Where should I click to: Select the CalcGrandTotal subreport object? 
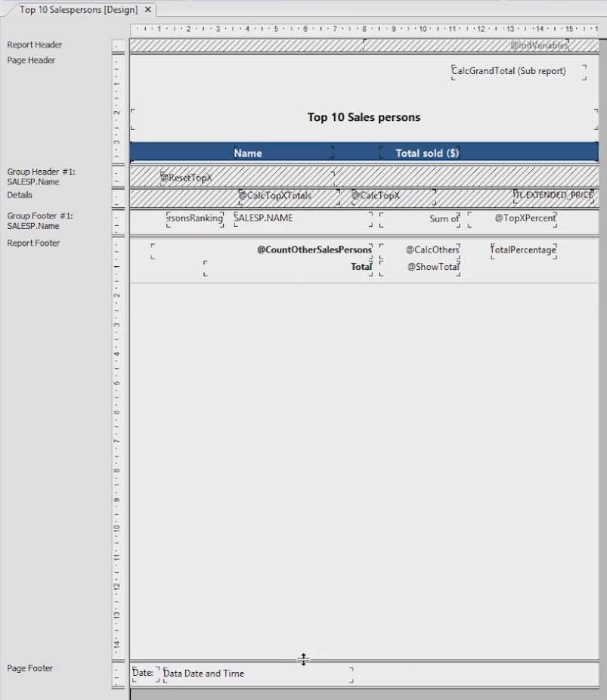point(509,71)
